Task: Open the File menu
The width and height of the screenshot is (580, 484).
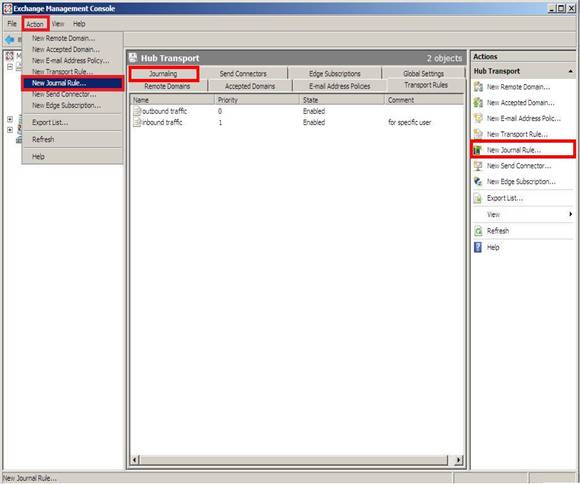Action: [12, 24]
